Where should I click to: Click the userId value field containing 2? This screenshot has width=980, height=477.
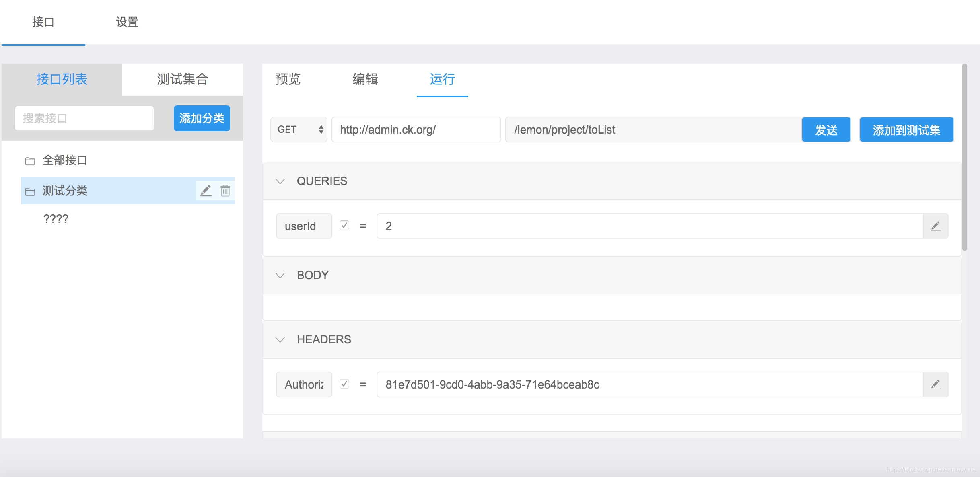click(650, 226)
